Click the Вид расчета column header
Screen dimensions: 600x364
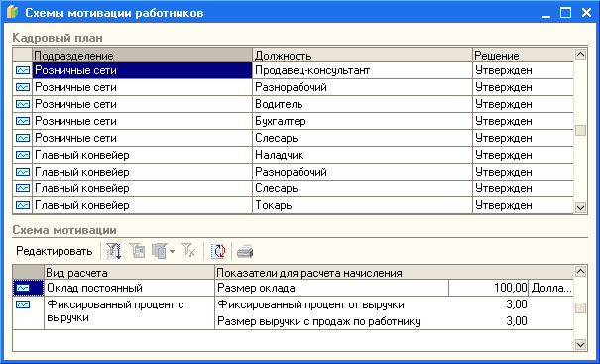129,273
